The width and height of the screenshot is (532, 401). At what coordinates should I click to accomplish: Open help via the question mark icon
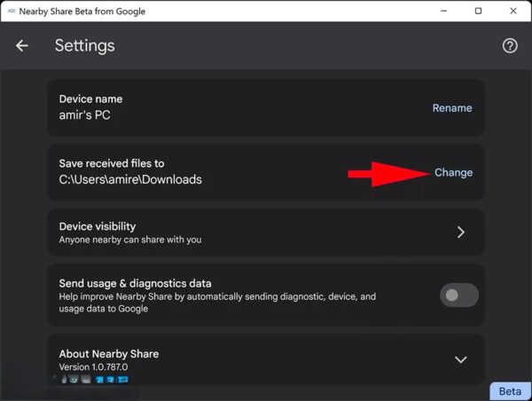510,45
